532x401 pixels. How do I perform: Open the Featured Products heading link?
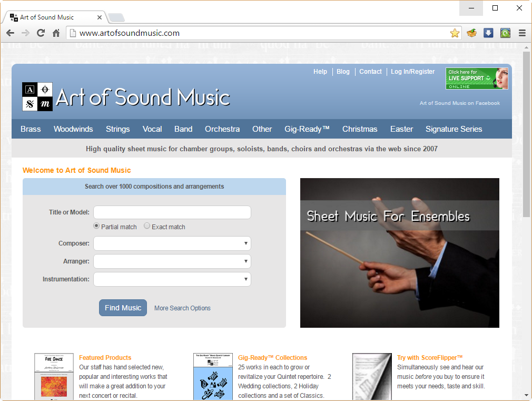click(x=105, y=358)
